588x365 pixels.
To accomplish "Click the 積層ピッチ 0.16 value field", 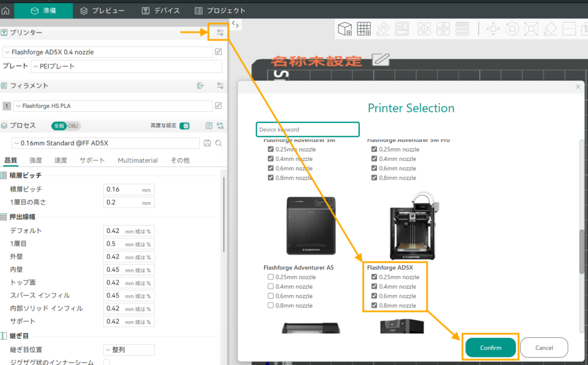I will [x=129, y=189].
